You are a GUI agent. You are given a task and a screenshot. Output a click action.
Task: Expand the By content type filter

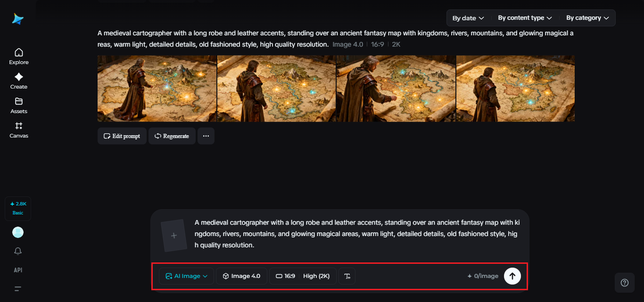[525, 18]
